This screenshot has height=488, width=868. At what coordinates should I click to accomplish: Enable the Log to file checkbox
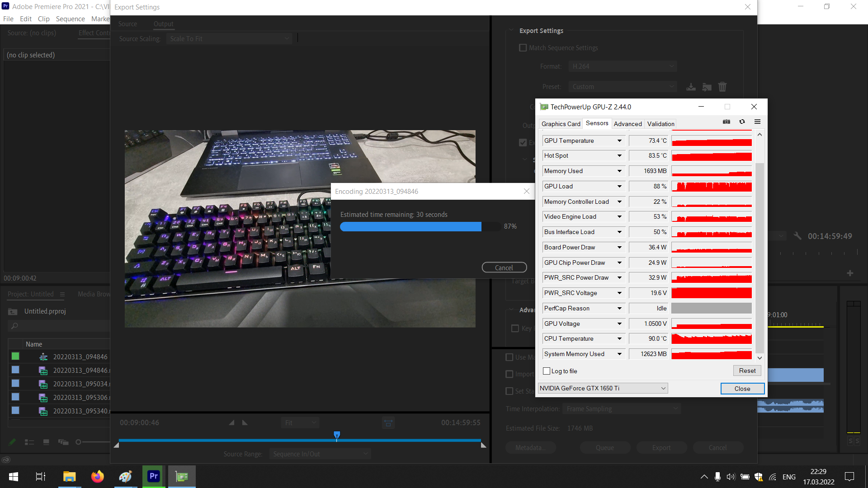[x=547, y=371]
